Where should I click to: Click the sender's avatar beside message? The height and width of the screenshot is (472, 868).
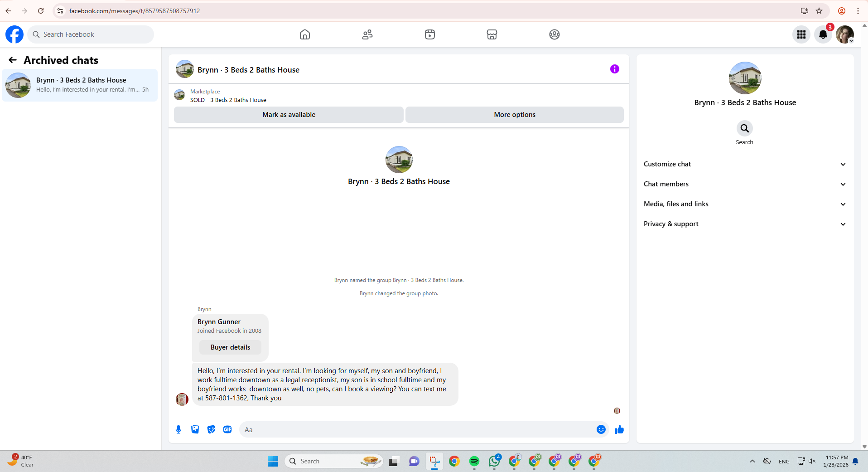(x=182, y=399)
